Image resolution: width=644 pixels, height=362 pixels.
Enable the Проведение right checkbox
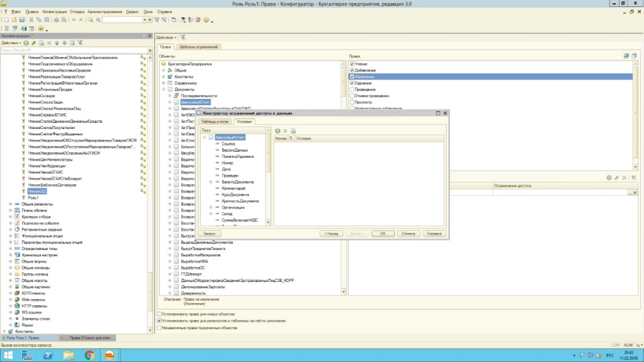pos(352,89)
